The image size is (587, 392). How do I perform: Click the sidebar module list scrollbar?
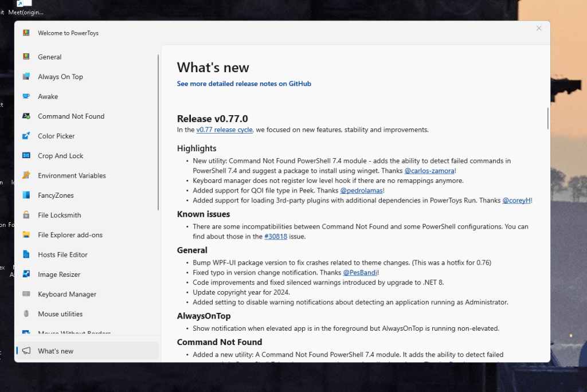158,132
